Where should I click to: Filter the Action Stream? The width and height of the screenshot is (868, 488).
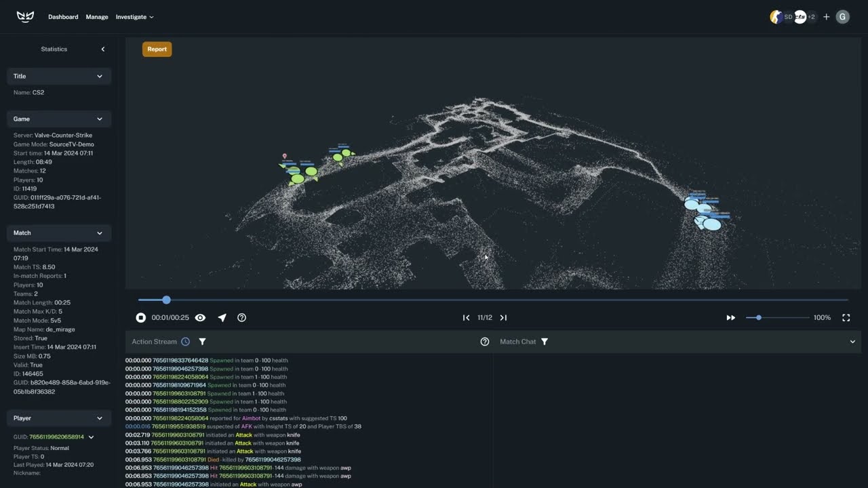point(202,342)
